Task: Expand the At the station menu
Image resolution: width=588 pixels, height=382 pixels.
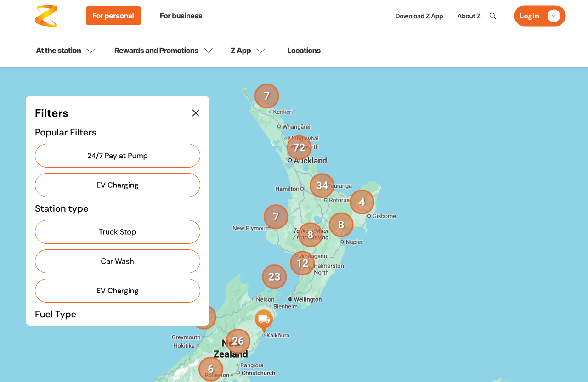Action: pyautogui.click(x=66, y=51)
